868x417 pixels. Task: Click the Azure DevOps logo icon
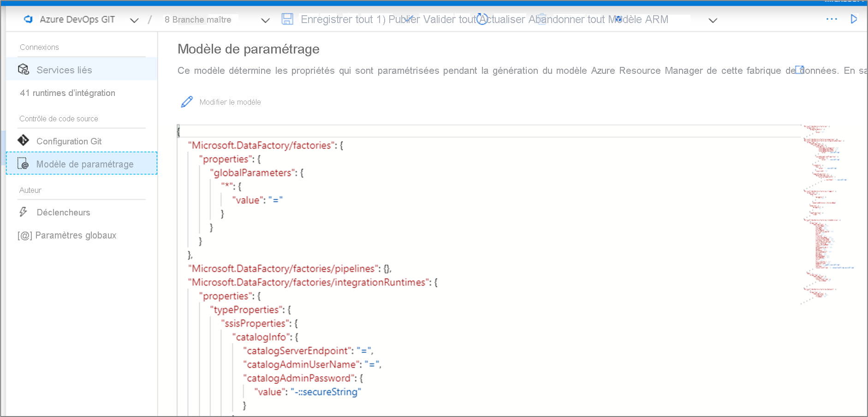(x=28, y=19)
